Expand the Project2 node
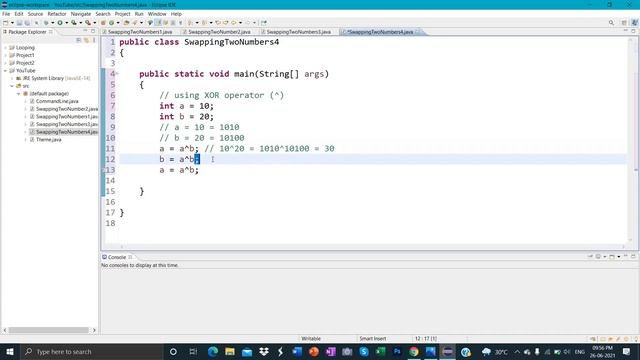 pos(5,63)
